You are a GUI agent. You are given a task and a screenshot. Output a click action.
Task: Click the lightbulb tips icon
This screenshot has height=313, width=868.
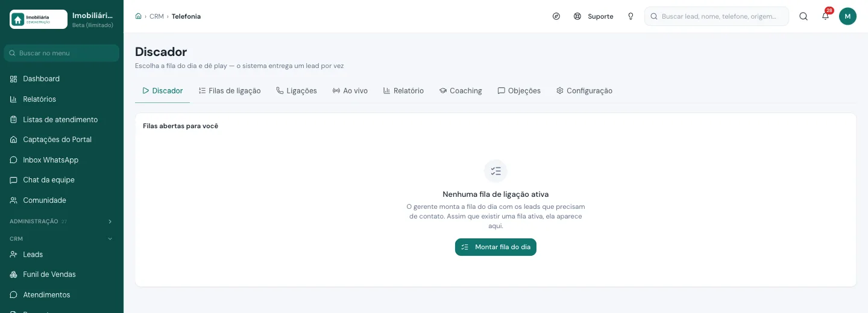[631, 16]
